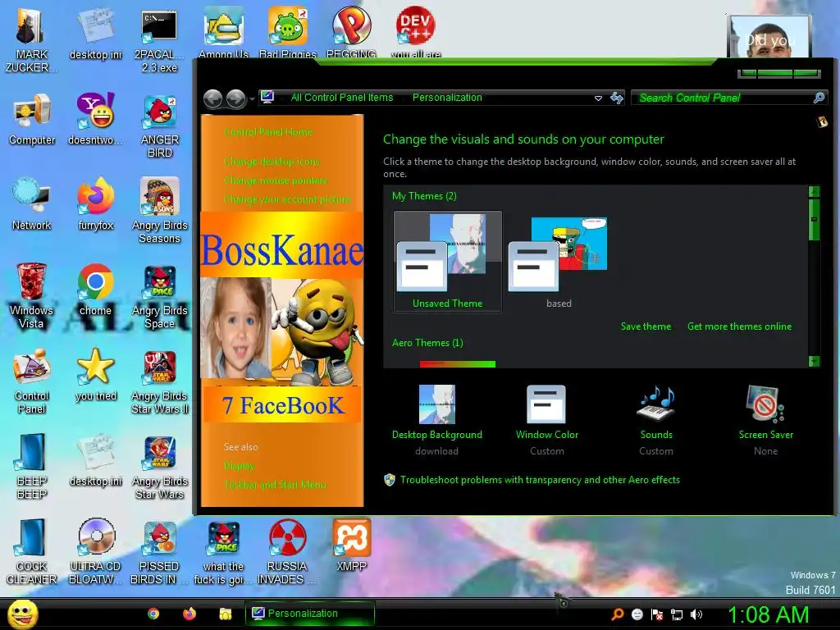Click the Save theme link

point(646,326)
